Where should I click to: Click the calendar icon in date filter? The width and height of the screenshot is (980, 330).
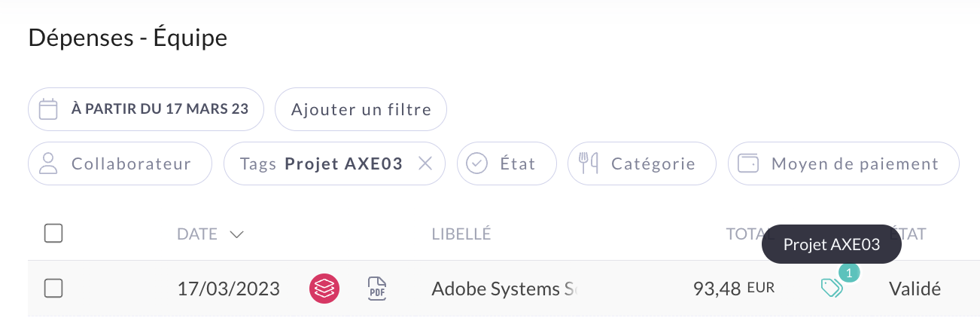pos(48,109)
